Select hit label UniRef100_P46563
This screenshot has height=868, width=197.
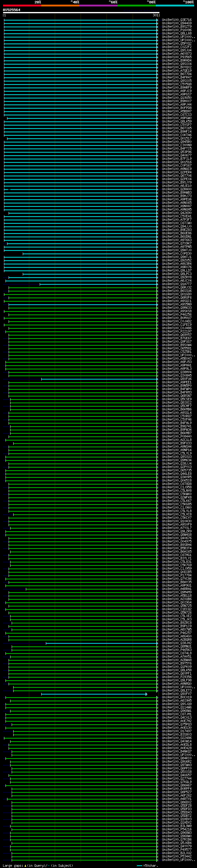[177, 650]
